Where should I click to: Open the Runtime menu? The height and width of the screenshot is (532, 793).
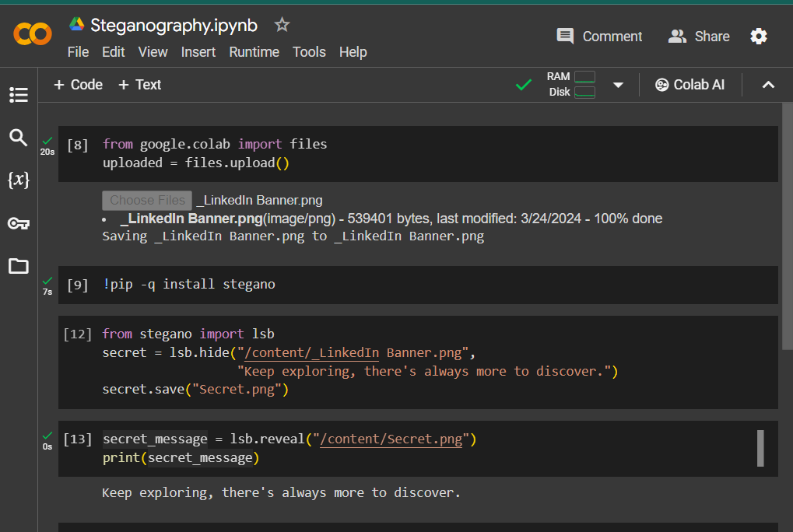pos(254,52)
